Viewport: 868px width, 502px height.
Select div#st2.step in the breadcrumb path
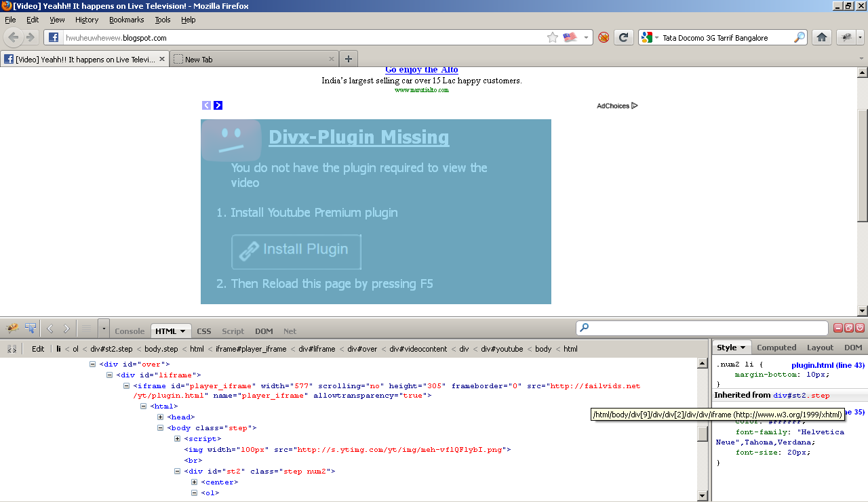[112, 349]
